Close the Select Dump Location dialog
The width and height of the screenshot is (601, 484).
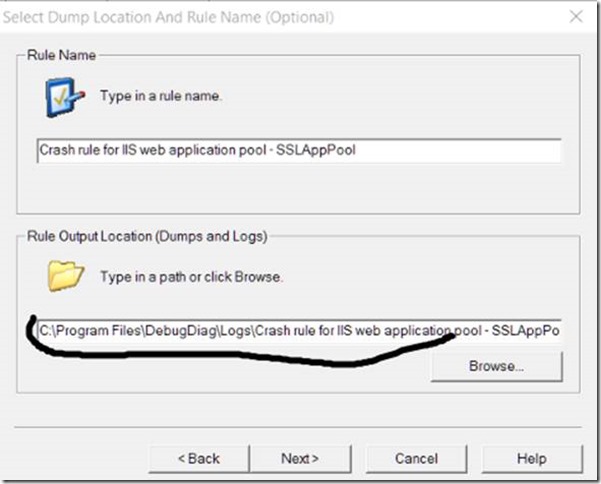tap(577, 17)
